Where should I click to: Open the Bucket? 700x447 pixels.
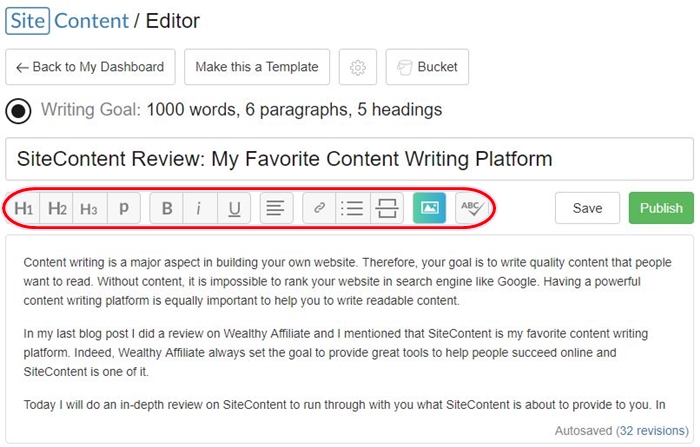[x=427, y=67]
